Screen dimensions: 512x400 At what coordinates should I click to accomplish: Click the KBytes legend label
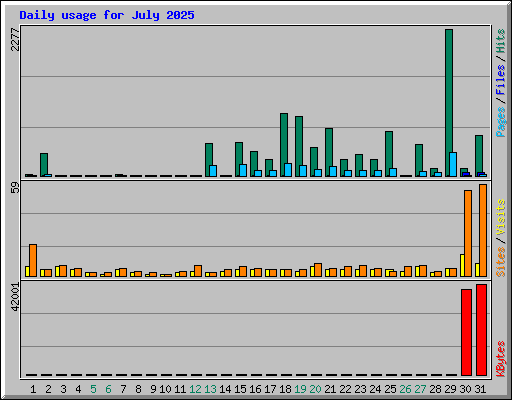point(501,359)
